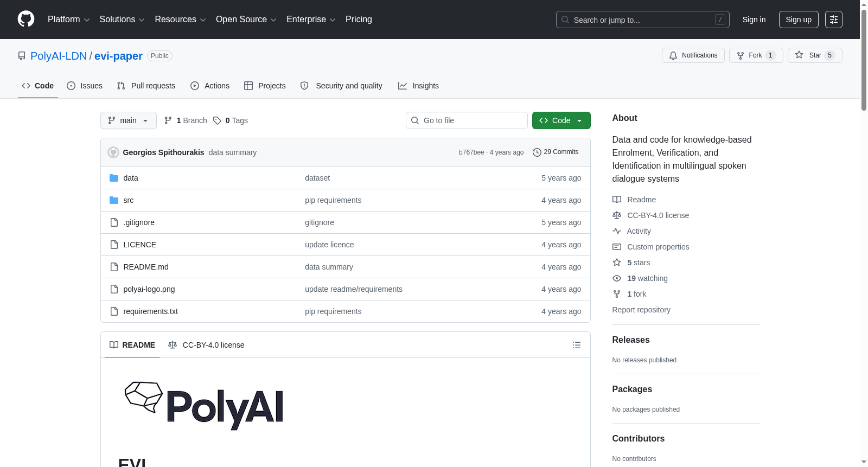Expand the Resources menu
Viewport: 868px width, 467px height.
(180, 20)
